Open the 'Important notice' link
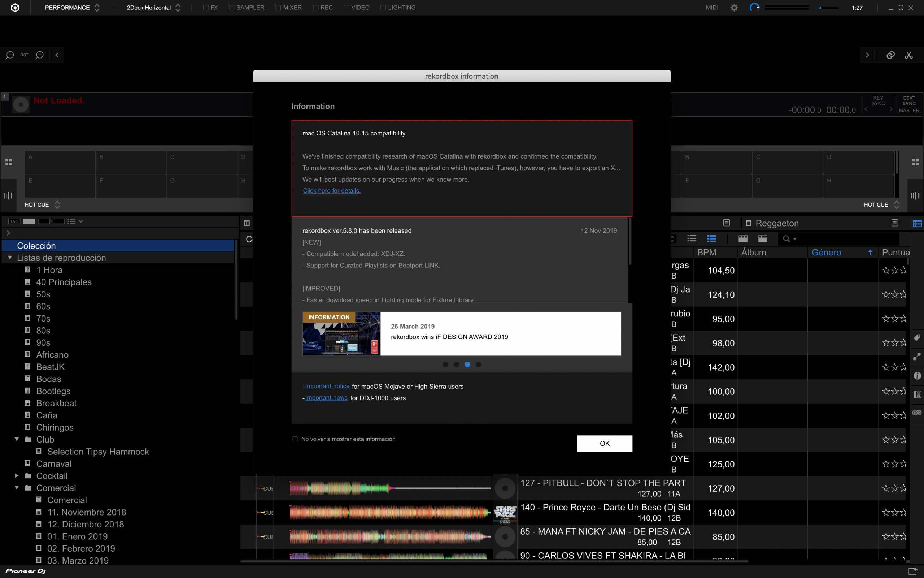The width and height of the screenshot is (924, 578). point(327,386)
